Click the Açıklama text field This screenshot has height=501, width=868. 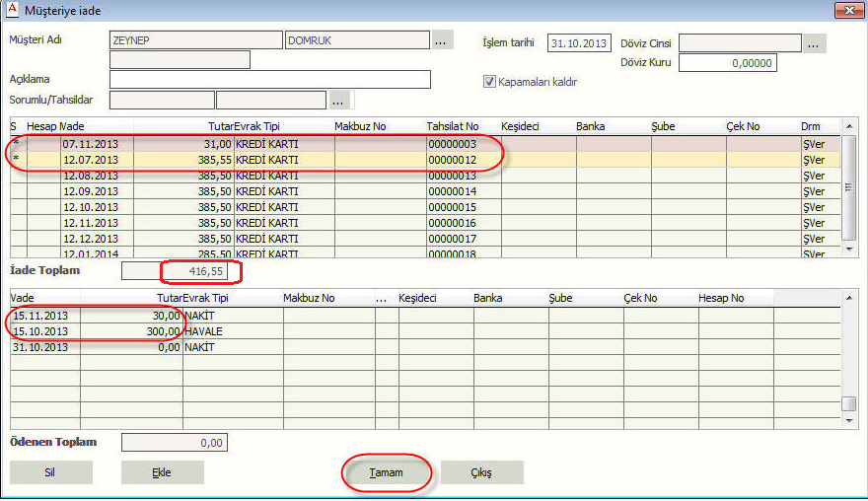(269, 79)
